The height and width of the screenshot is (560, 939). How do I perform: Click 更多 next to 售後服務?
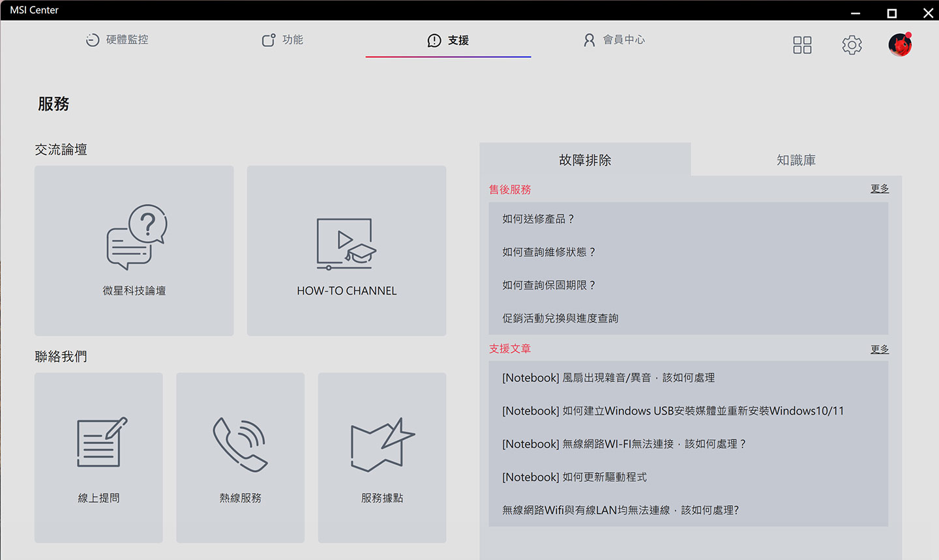(x=880, y=188)
